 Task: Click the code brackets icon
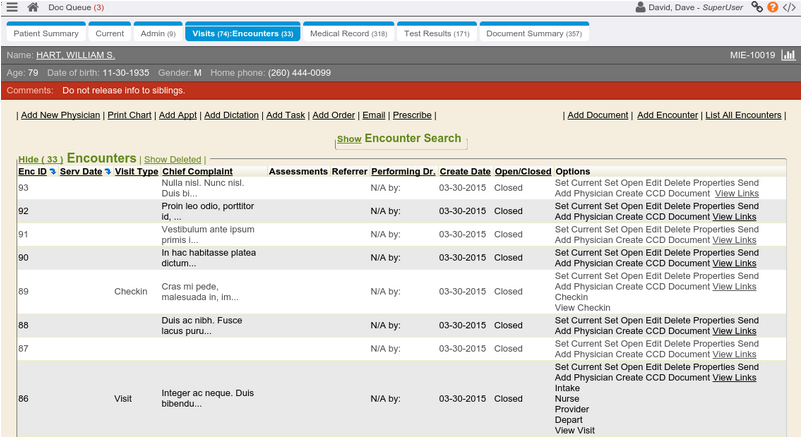click(789, 7)
